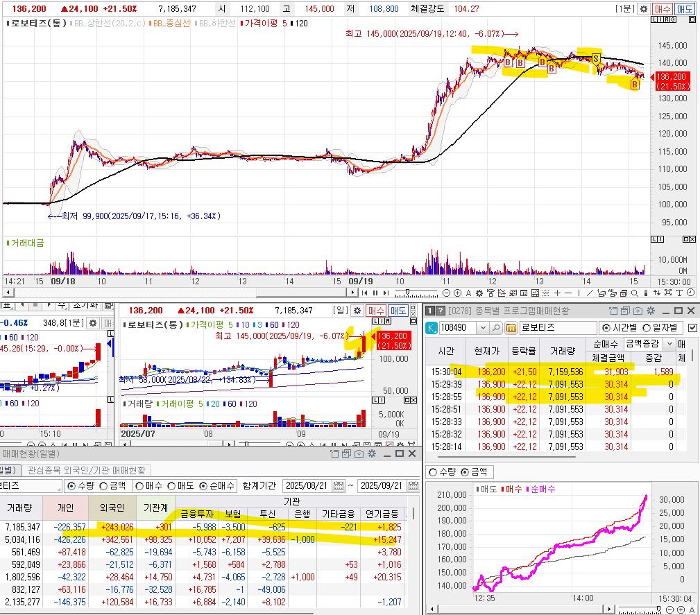Click the fit-to-screen frame icon in chart toolbar

668,293
